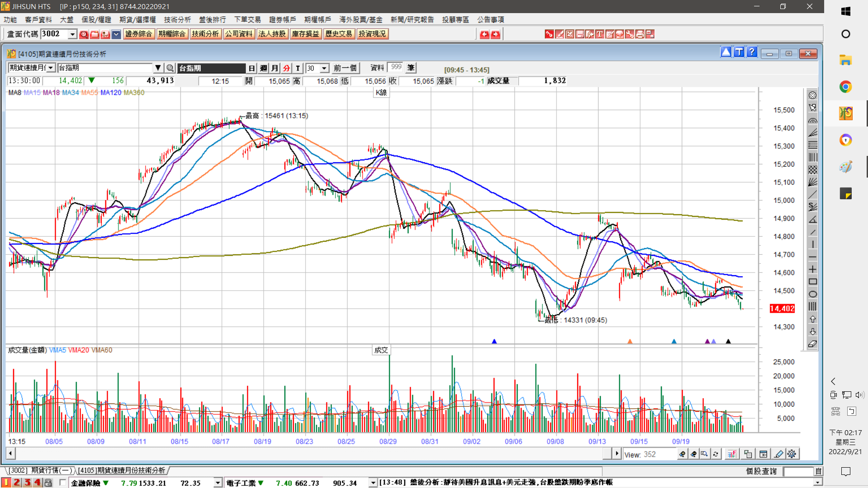
Task: Tick the checkbox left of 金融保險
Action: coord(63,483)
